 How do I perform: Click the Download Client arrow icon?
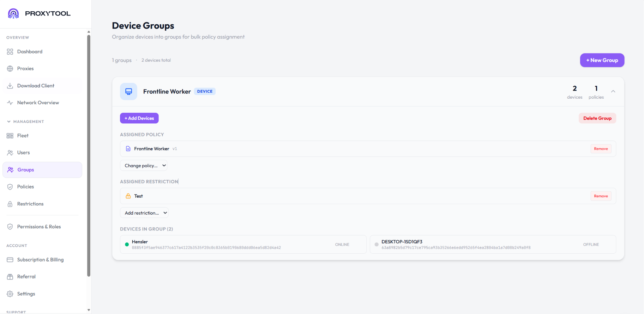pos(10,86)
